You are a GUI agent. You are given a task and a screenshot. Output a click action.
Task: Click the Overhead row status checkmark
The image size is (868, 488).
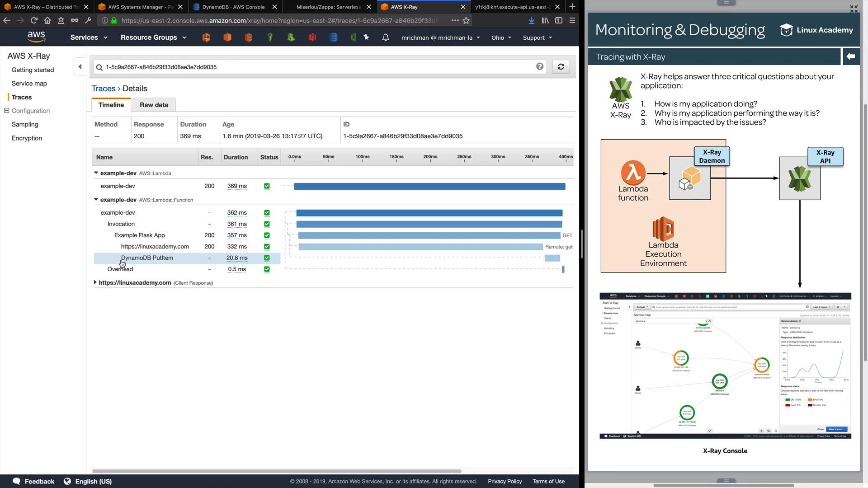267,269
